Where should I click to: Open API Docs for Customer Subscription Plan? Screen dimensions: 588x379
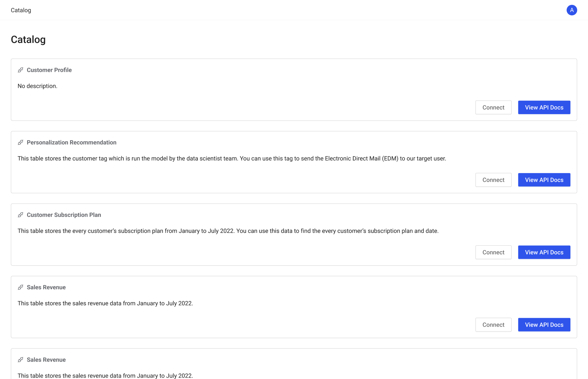[544, 252]
